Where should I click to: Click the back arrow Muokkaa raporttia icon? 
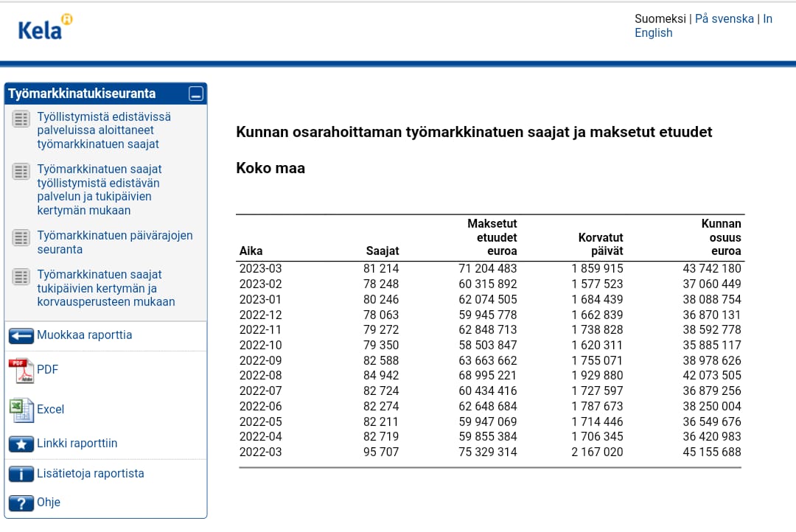pos(21,335)
